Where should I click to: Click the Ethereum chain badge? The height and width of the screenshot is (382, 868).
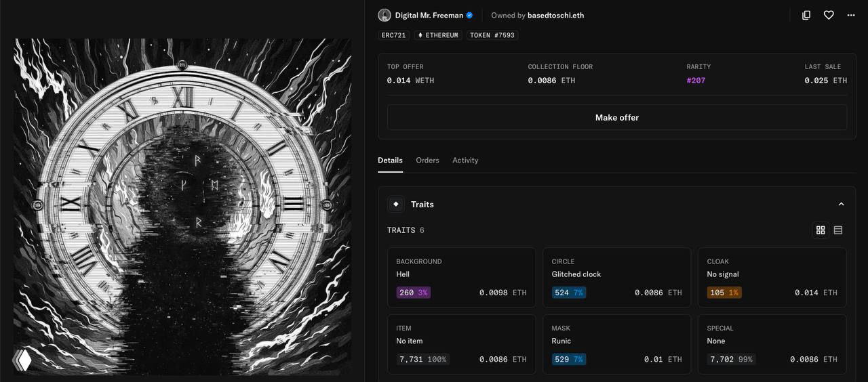point(437,35)
